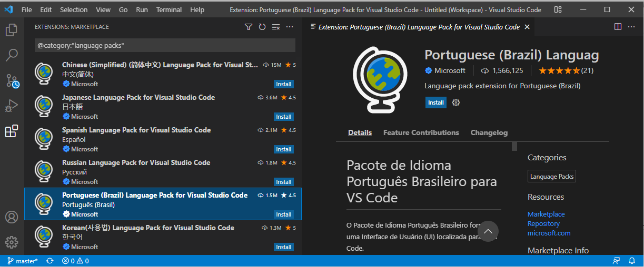Open the microsoft.com link
The width and height of the screenshot is (644, 267).
pyautogui.click(x=549, y=233)
